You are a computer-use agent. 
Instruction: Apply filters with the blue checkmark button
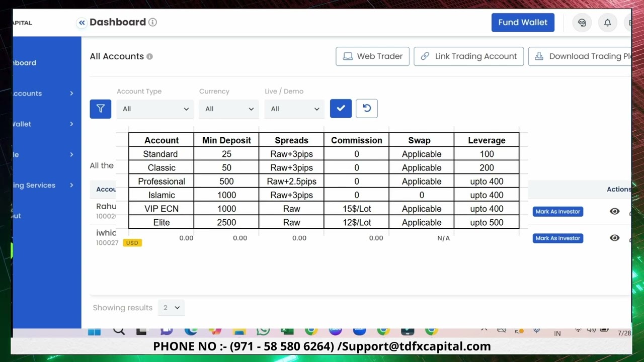pyautogui.click(x=341, y=108)
